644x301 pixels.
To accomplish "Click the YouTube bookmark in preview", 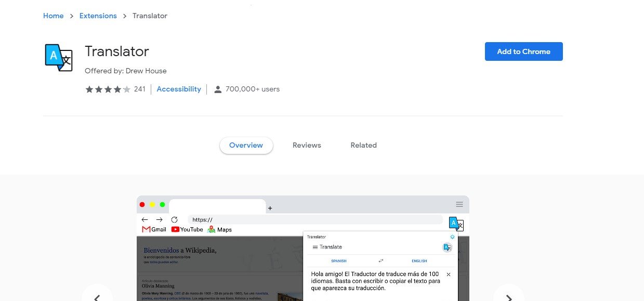I will click(187, 229).
